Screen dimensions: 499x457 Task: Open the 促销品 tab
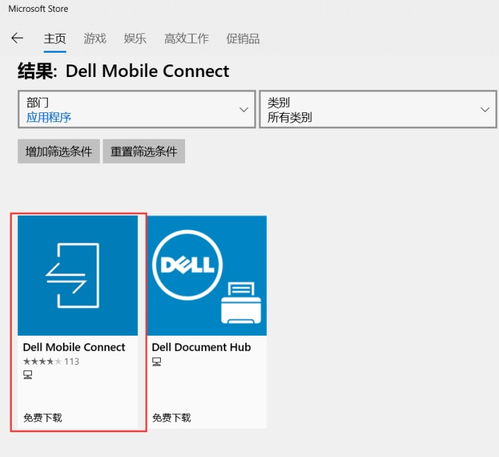click(x=243, y=39)
